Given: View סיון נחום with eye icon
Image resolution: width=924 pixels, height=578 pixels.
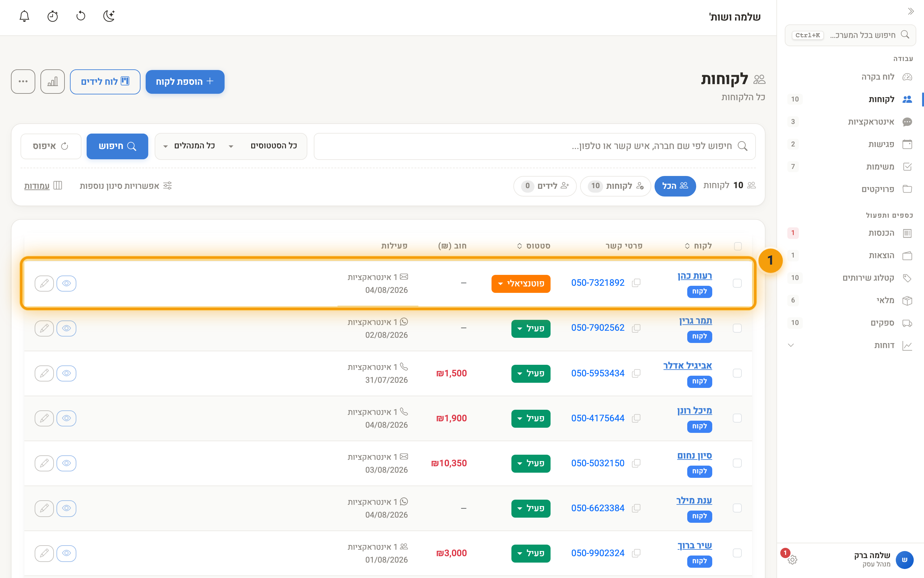Looking at the screenshot, I should click(x=66, y=463).
